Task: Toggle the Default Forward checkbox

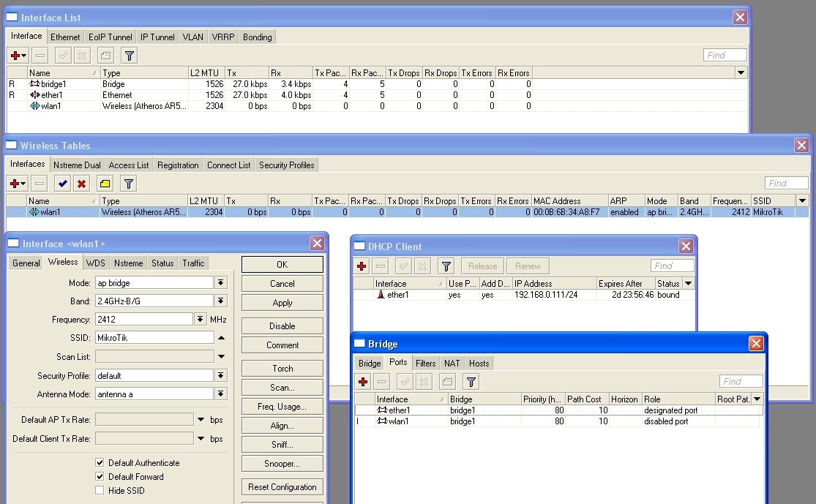Action: 100,477
